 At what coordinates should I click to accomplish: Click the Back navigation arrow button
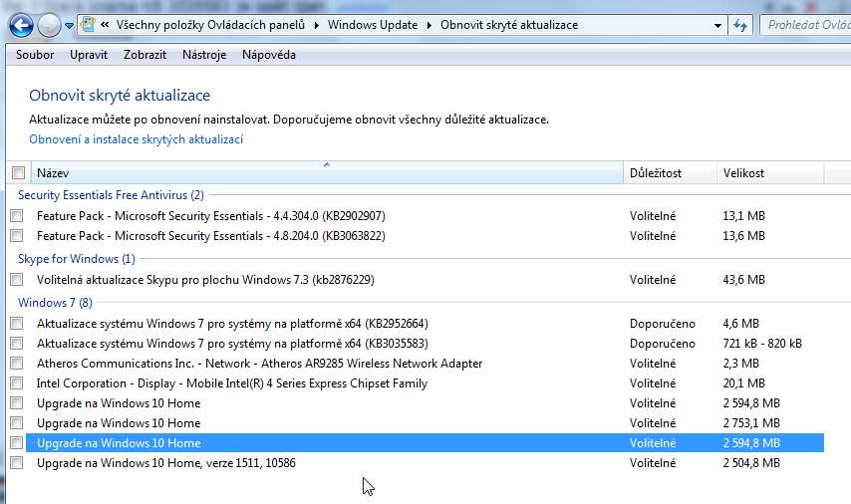[21, 25]
